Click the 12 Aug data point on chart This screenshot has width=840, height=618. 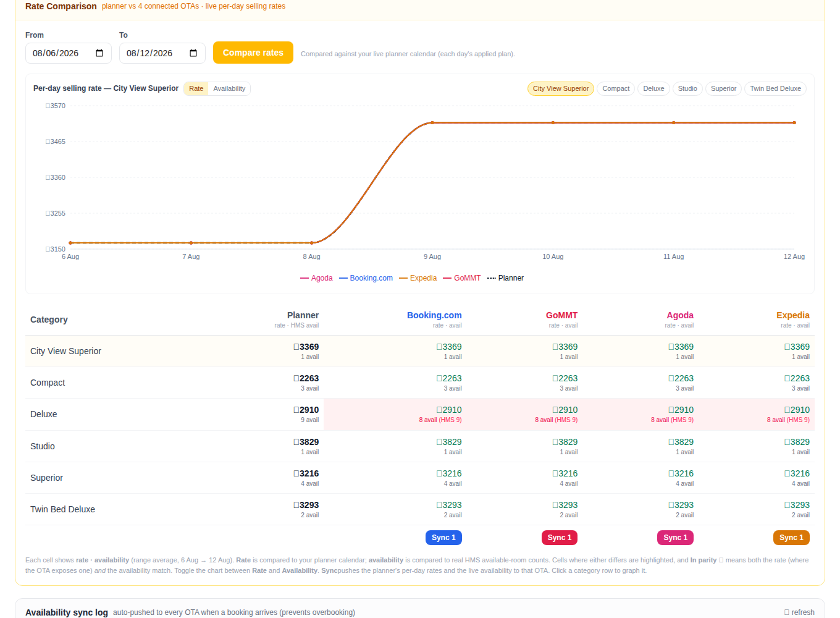(794, 123)
